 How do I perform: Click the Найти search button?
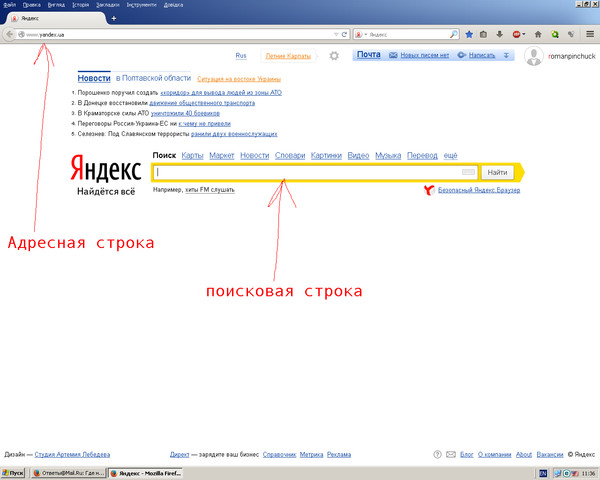pos(497,173)
